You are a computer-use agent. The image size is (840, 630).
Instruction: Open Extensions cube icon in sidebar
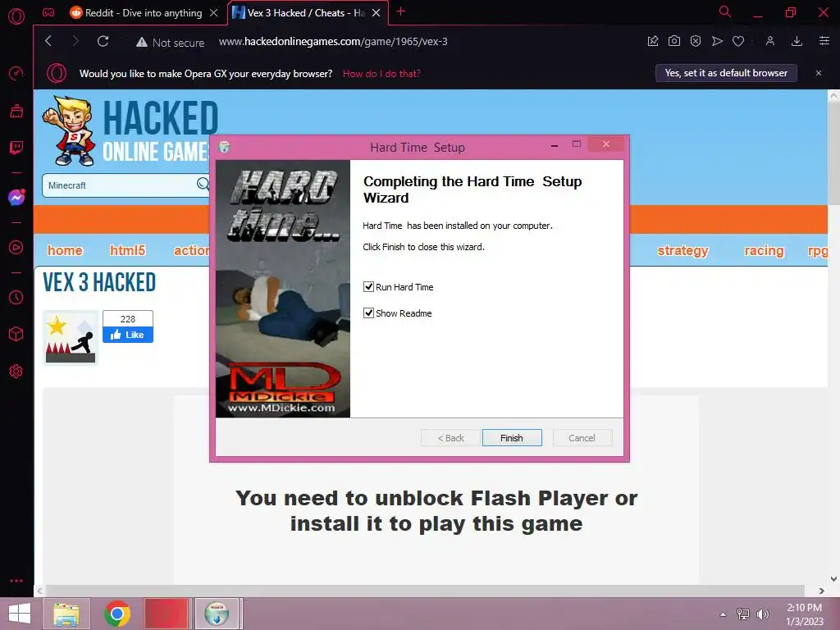(16, 334)
